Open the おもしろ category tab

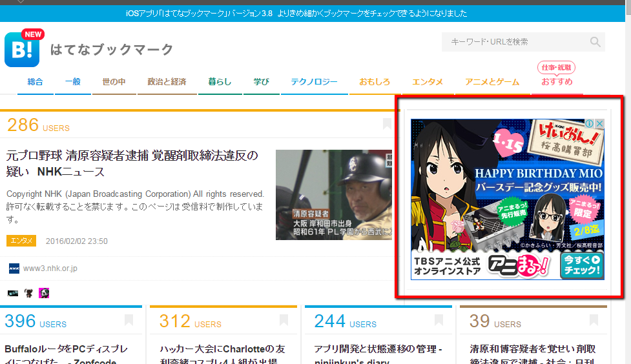pos(375,82)
